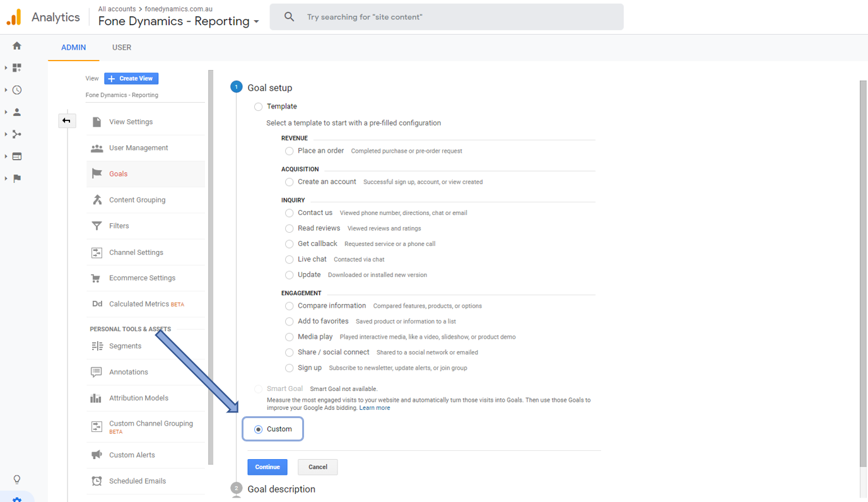The width and height of the screenshot is (868, 502).
Task: Open the Home icon in left rail
Action: pyautogui.click(x=17, y=45)
